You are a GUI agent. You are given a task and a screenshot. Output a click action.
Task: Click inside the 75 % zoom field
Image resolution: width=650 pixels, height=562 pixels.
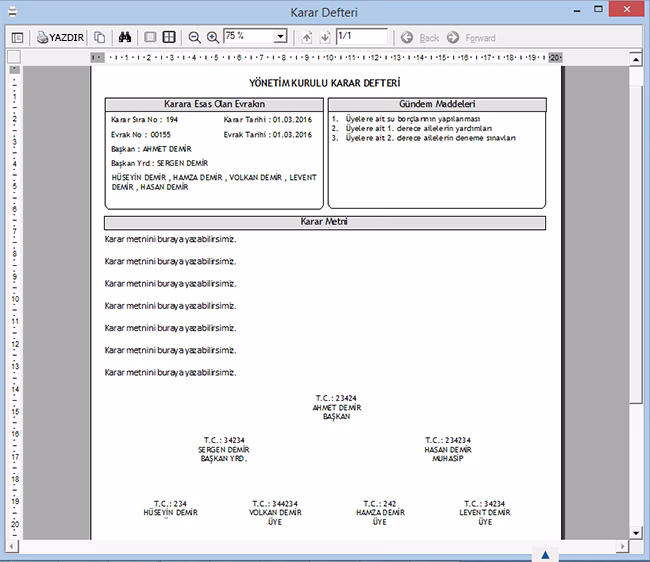click(x=249, y=36)
